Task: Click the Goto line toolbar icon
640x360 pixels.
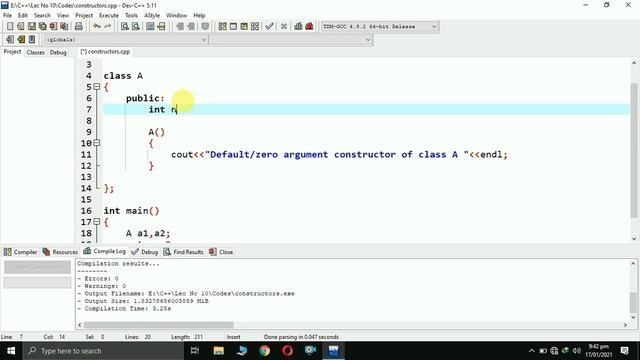Action: (x=161, y=27)
